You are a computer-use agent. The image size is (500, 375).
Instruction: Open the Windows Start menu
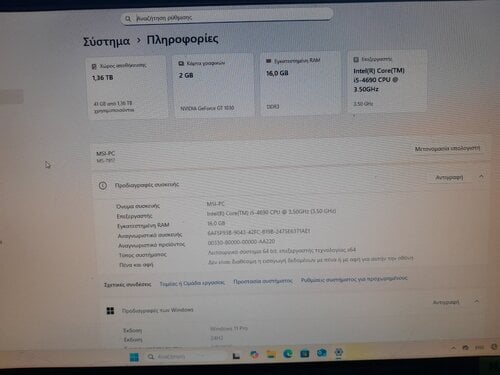pyautogui.click(x=134, y=357)
